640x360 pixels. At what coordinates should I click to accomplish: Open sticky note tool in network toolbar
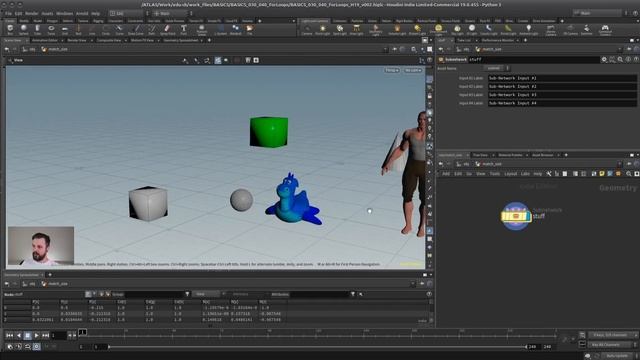coord(602,174)
